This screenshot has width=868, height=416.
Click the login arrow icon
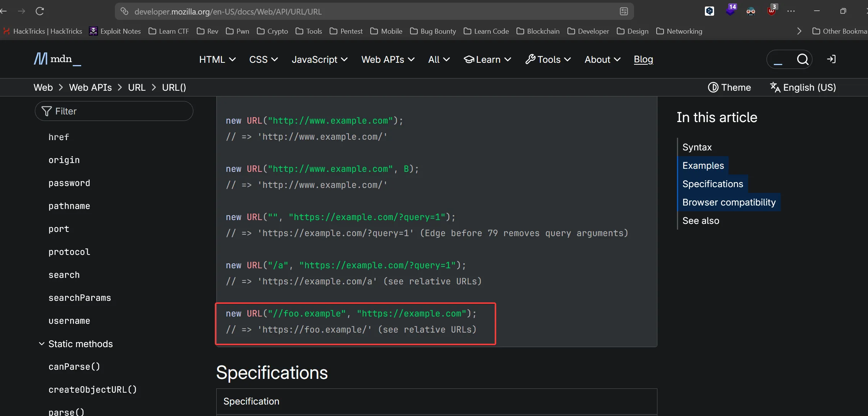(831, 59)
